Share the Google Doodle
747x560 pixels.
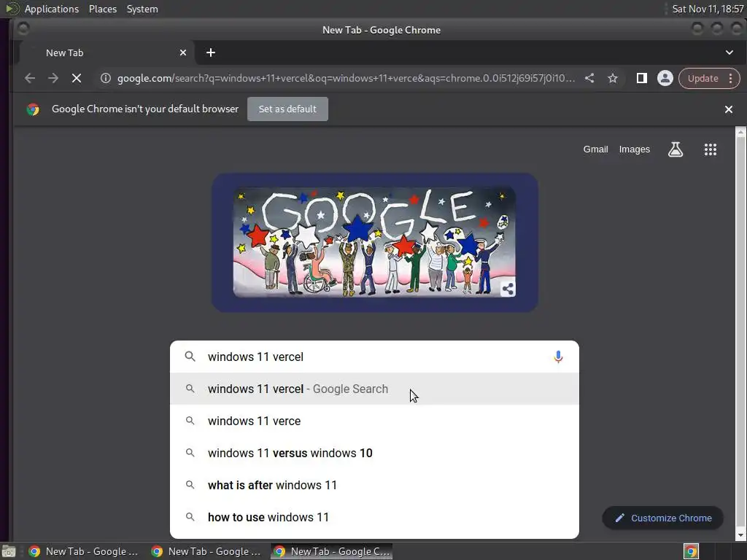[508, 289]
